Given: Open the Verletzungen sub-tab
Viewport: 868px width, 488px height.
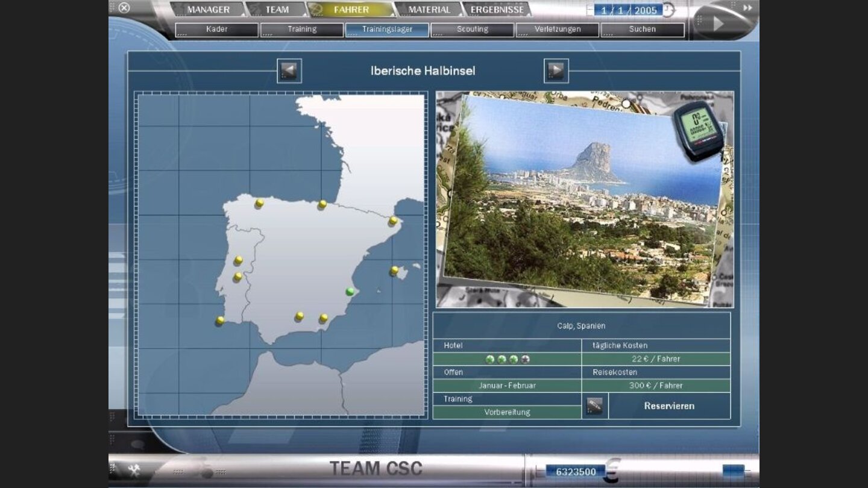Looking at the screenshot, I should pyautogui.click(x=558, y=30).
